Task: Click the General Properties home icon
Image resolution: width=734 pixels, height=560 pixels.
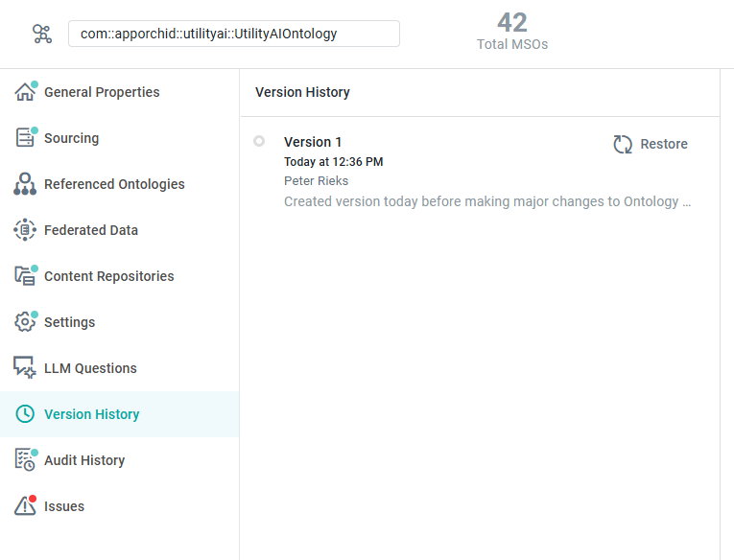Action: coord(25,92)
